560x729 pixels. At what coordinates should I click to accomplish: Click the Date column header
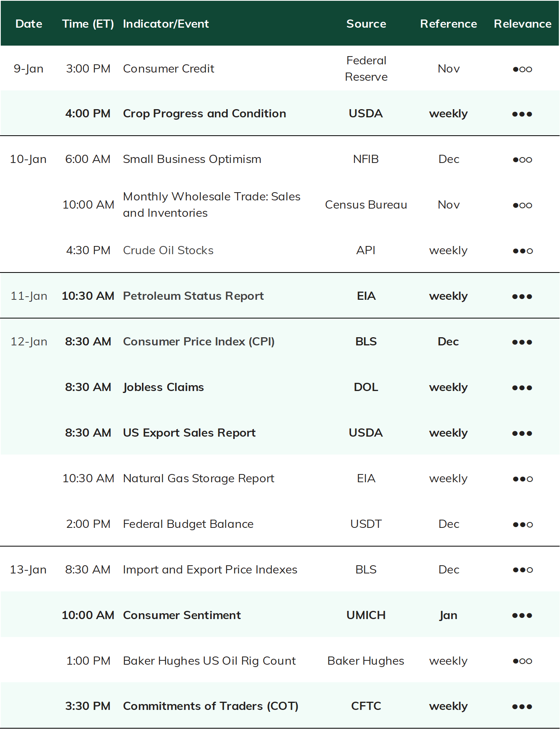point(29,24)
